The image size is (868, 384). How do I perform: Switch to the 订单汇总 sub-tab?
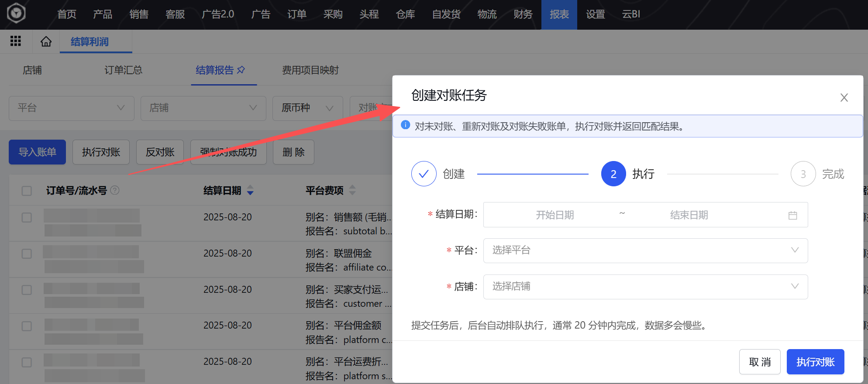[x=123, y=70]
